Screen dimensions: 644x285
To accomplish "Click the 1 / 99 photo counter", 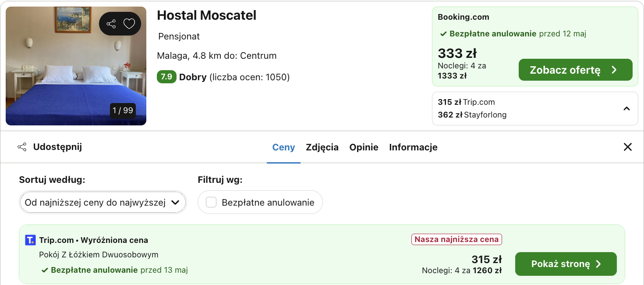I will point(123,110).
